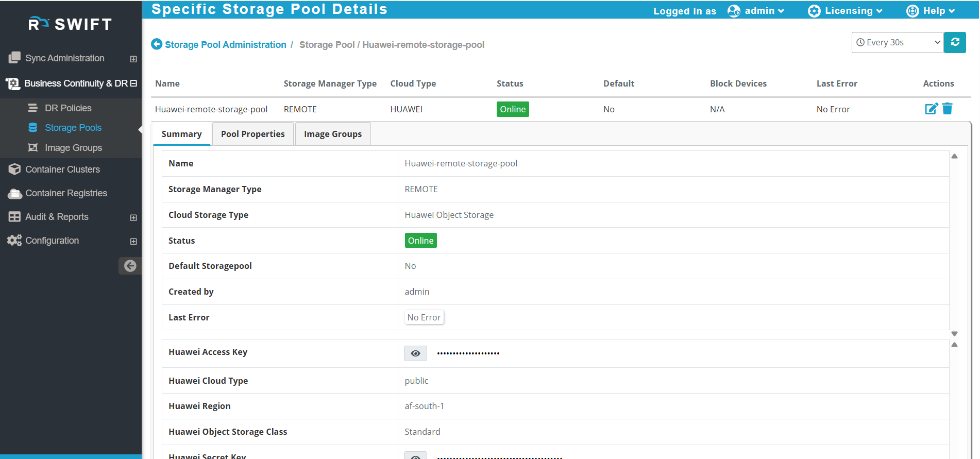Click the Online status badge in Summary

420,241
